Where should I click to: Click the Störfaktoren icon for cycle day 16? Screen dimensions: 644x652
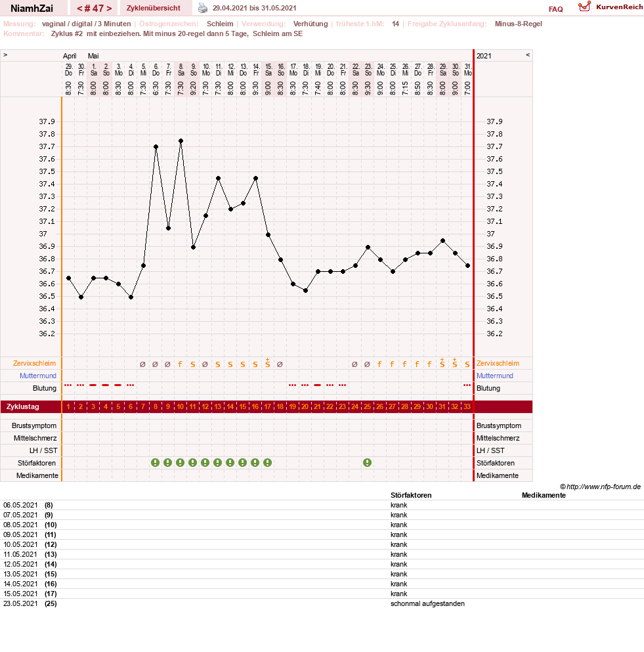point(255,462)
